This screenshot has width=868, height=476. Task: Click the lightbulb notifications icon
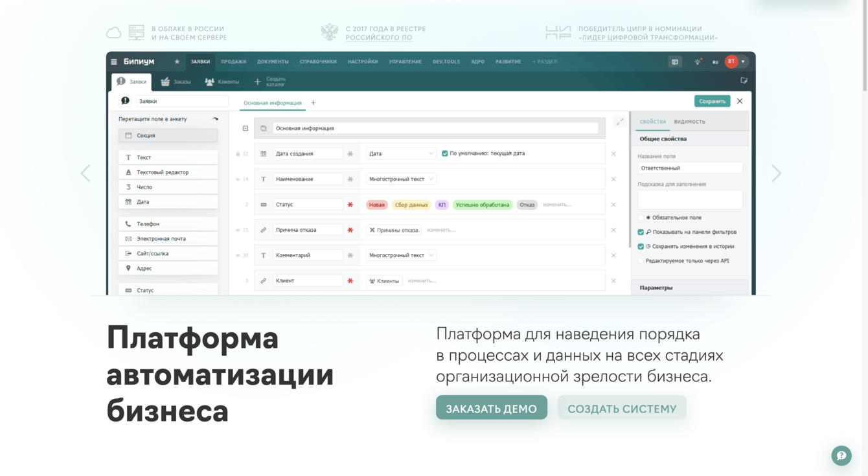(698, 62)
